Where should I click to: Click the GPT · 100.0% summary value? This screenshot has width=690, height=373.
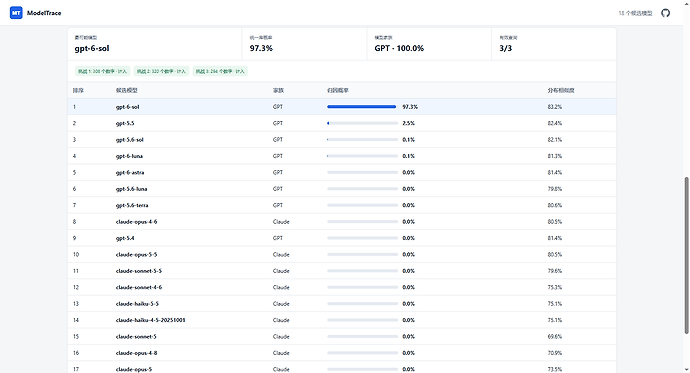click(399, 48)
